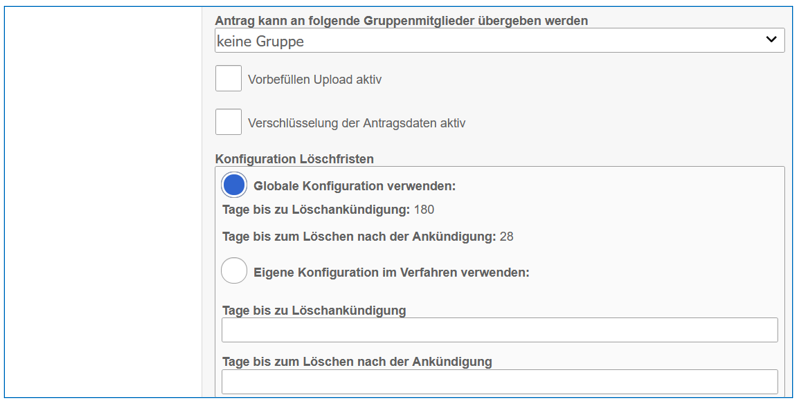Select the "Globale Konfiguration verwenden" radio button

(234, 185)
